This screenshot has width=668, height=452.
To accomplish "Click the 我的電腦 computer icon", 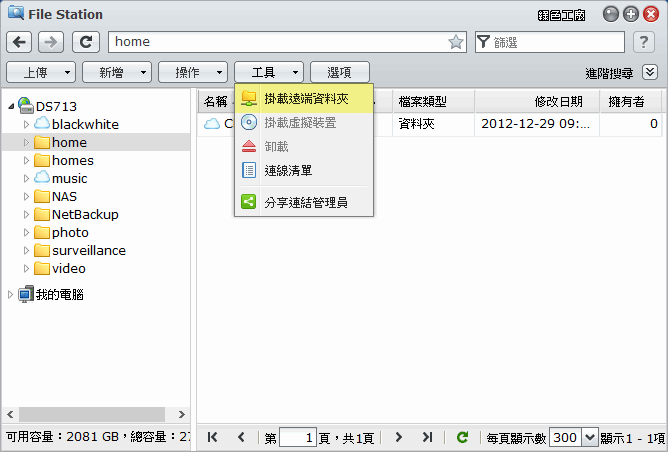I will pos(26,294).
